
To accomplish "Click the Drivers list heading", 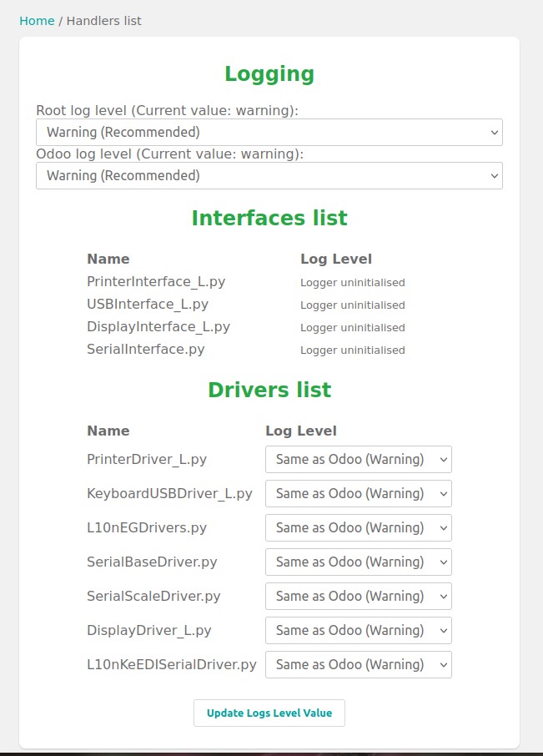I will click(269, 390).
